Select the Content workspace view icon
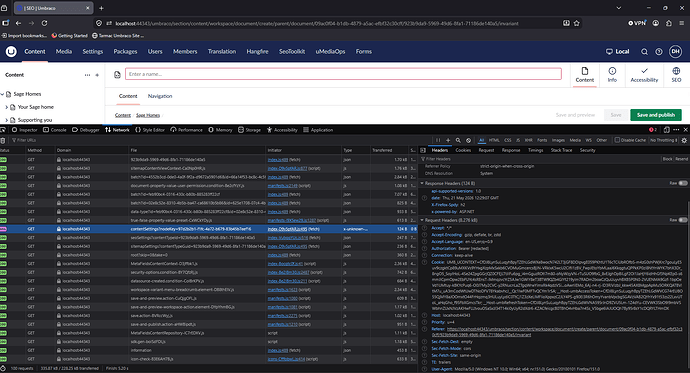 [584, 71]
